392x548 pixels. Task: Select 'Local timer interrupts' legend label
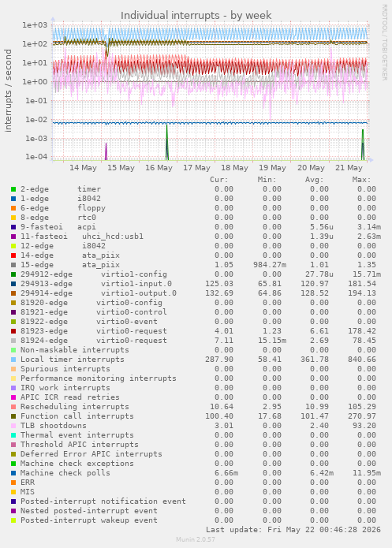coord(73,360)
